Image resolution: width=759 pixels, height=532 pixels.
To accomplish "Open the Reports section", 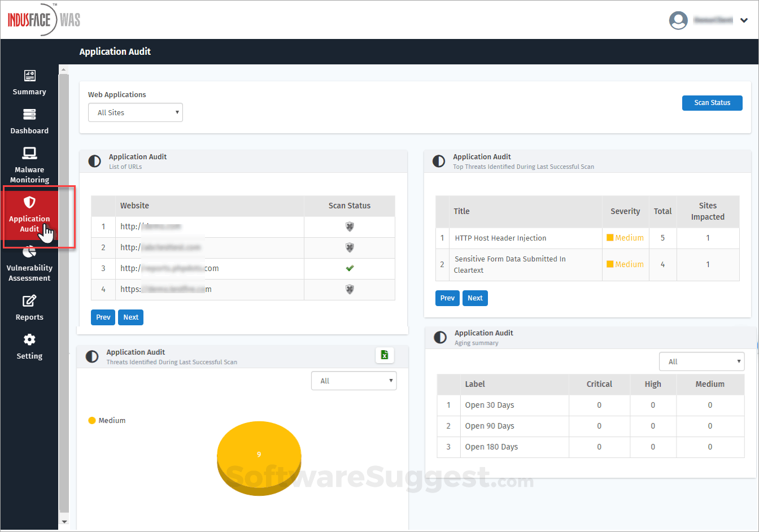I will click(29, 308).
